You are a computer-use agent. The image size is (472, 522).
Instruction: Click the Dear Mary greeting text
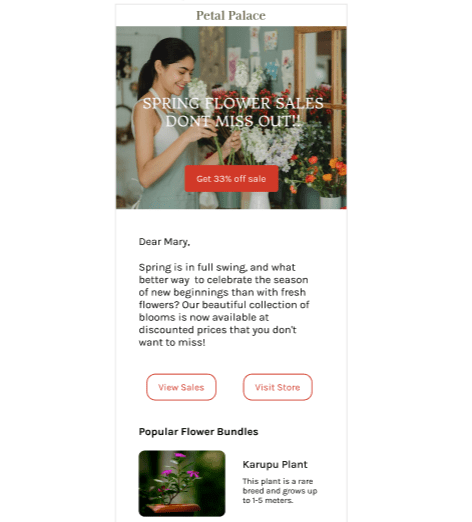click(x=164, y=242)
